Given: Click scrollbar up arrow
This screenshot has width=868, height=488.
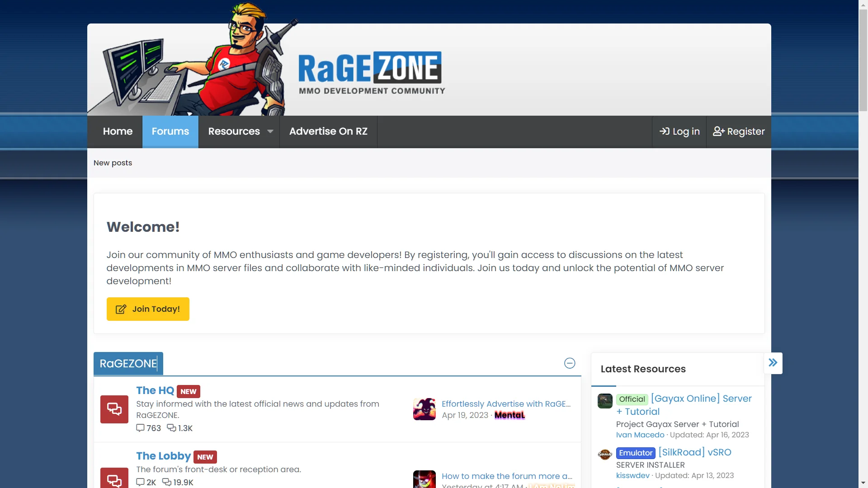Looking at the screenshot, I should pos(863,4).
